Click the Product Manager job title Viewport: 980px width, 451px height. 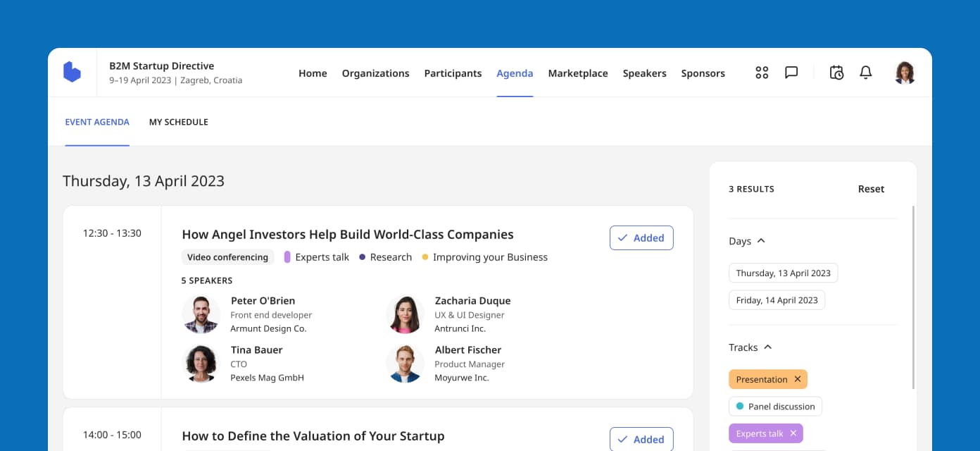[x=470, y=364]
